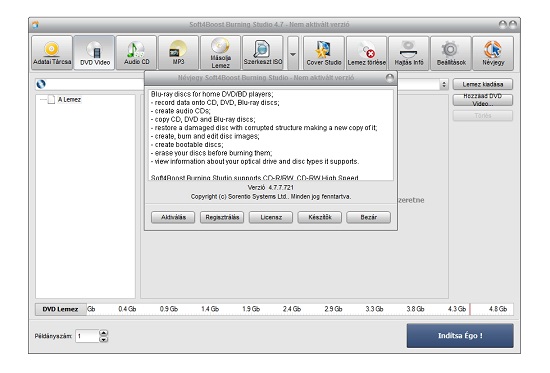Decrease the copies count with down arrow

click(103, 340)
